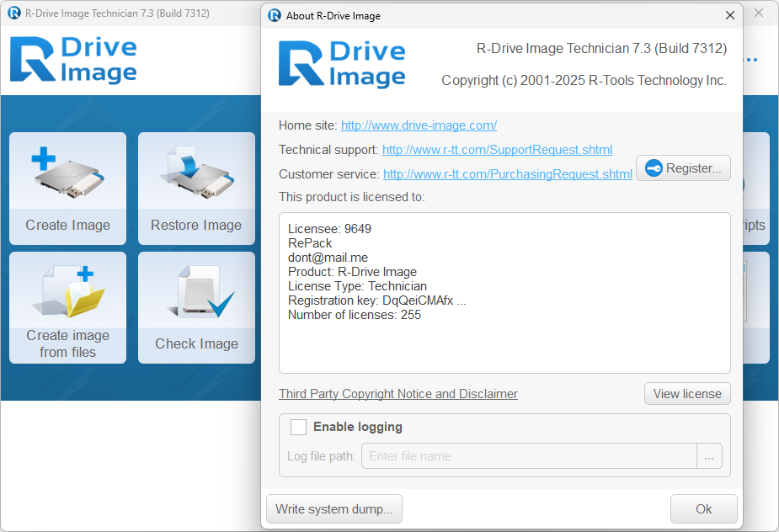Click the version text 'Technician 7.3 (Build 7312)' in dialog
Viewport: 779px width, 532px height.
[646, 49]
